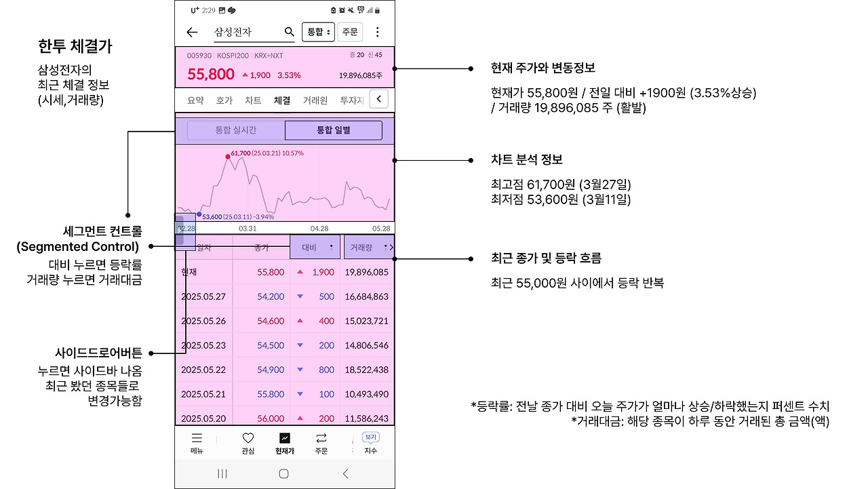
Task: Switch to the 통합 실시간 segment
Action: [x=235, y=130]
